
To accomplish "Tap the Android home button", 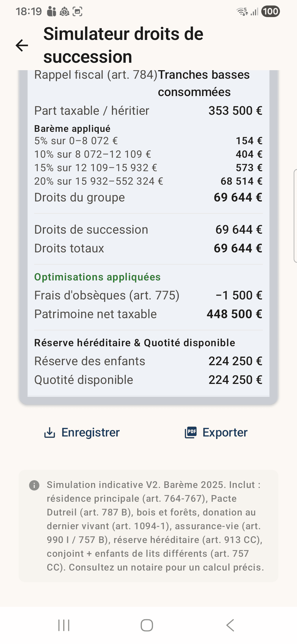I will (147, 625).
